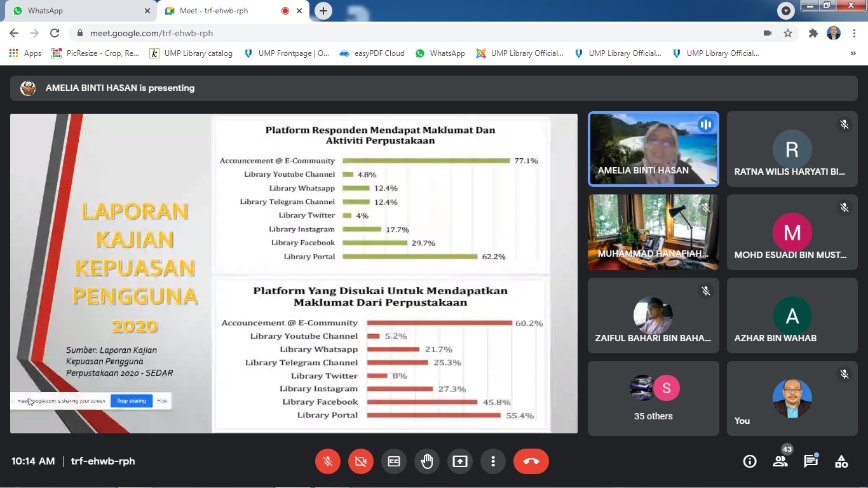The height and width of the screenshot is (488, 868).
Task: Close the WhatsApp browser tab
Action: point(147,11)
